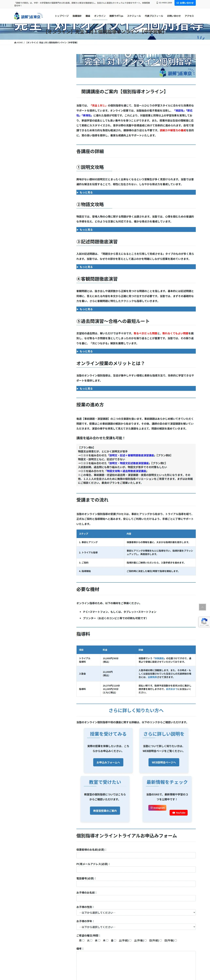
Task: Click the 完全1対1オンライン個別指導 banner image
Action: (x=136, y=66)
